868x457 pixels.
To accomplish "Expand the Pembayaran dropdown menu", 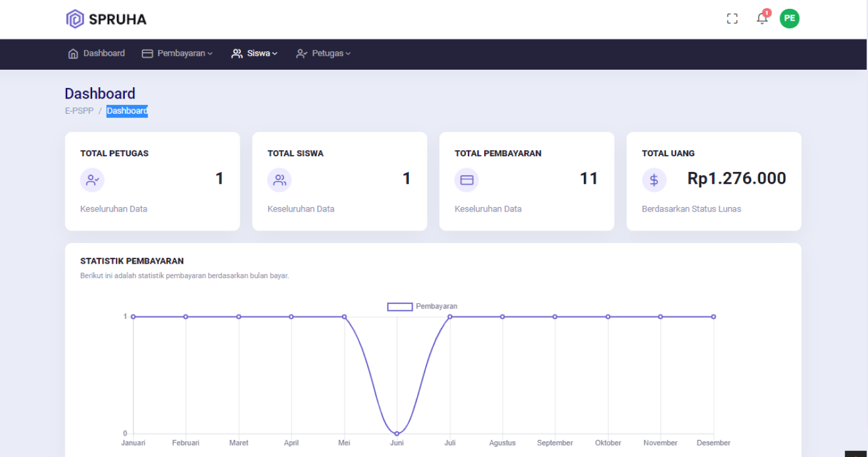I will (x=177, y=53).
